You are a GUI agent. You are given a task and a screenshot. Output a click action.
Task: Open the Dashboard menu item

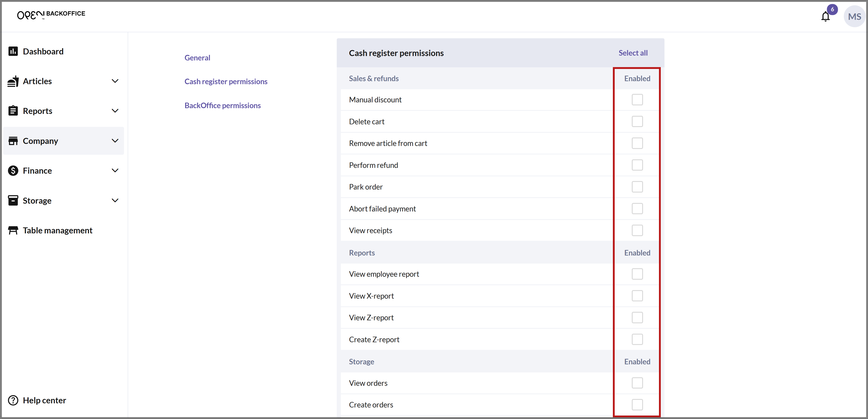click(x=63, y=51)
